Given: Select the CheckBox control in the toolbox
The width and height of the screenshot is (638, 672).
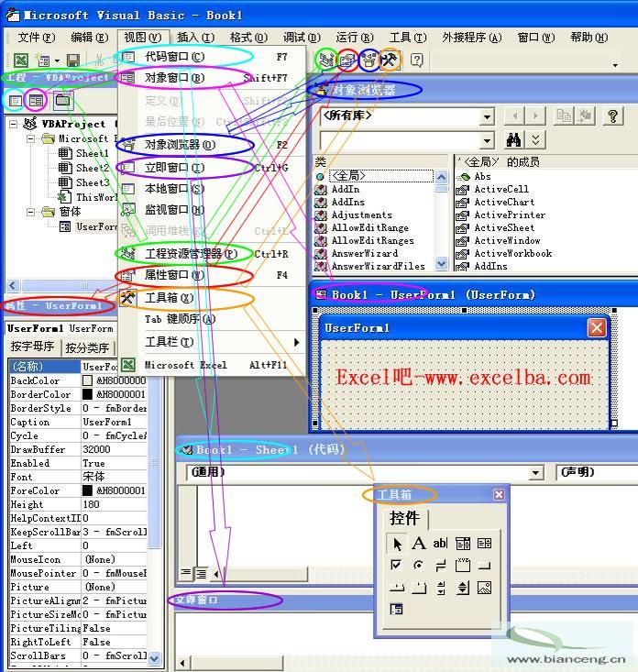Looking at the screenshot, I should (x=396, y=566).
